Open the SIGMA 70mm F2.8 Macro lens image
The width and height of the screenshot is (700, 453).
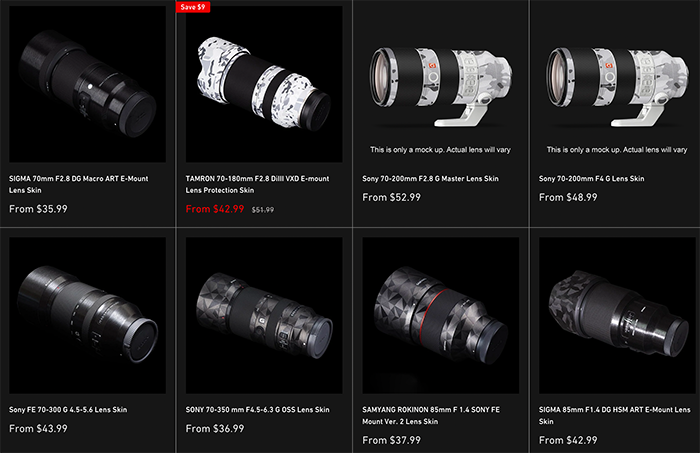tap(88, 84)
